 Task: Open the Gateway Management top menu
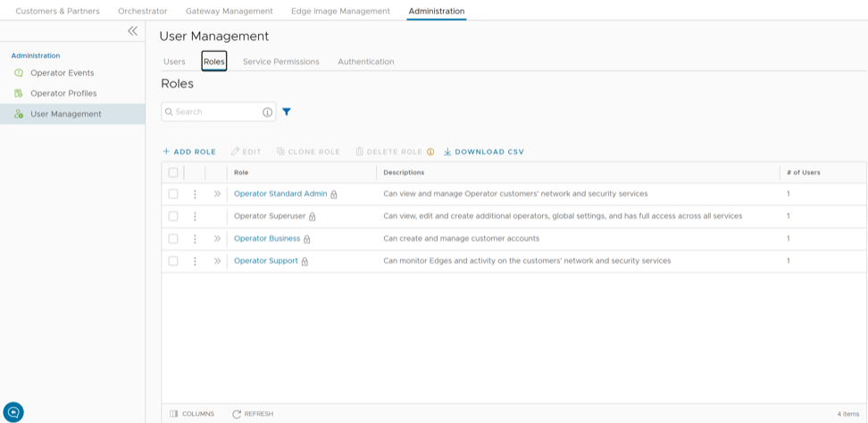tap(229, 11)
